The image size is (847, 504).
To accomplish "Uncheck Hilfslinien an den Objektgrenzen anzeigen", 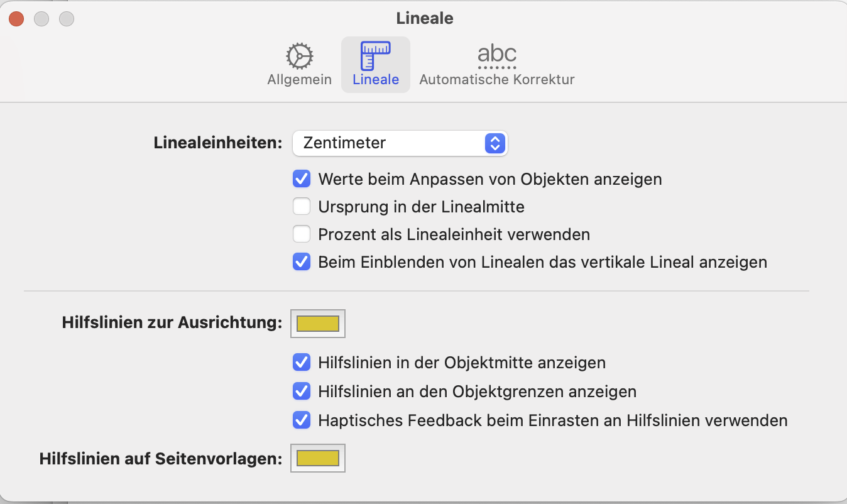I will [x=302, y=392].
